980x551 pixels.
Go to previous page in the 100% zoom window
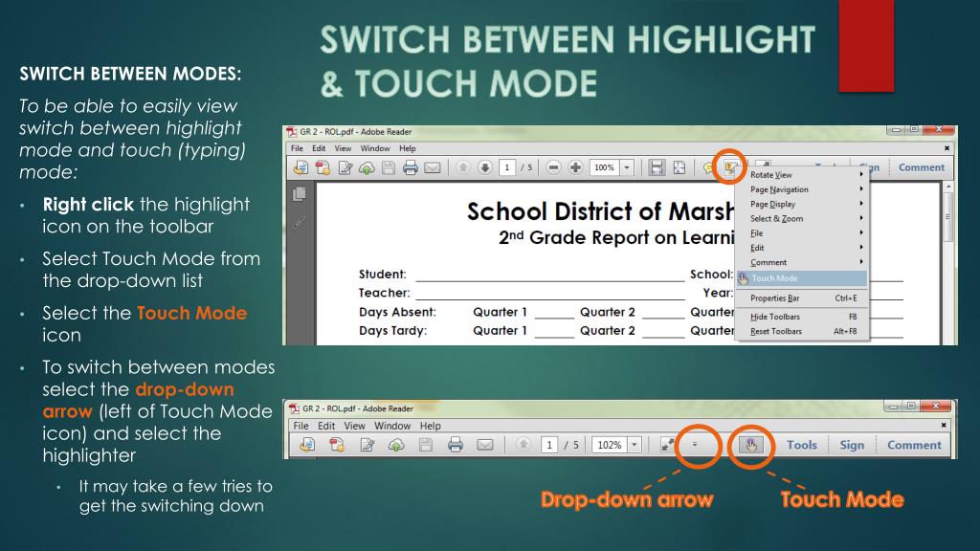[x=463, y=167]
